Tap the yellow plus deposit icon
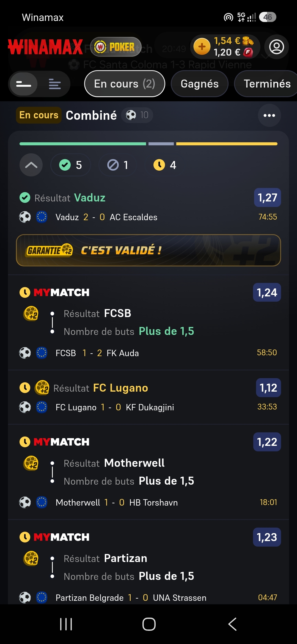 coord(202,47)
